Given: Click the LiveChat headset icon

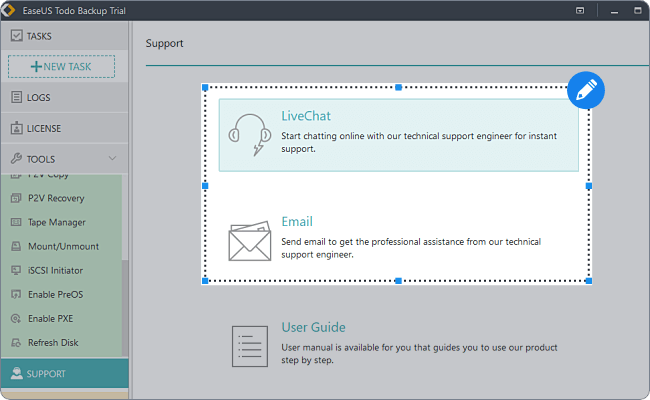Looking at the screenshot, I should (x=250, y=135).
